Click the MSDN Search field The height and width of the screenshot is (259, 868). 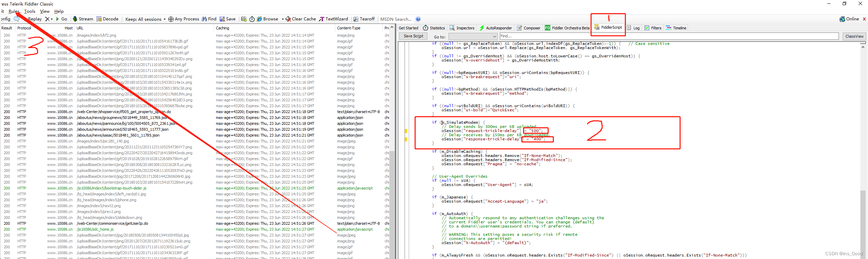(396, 19)
